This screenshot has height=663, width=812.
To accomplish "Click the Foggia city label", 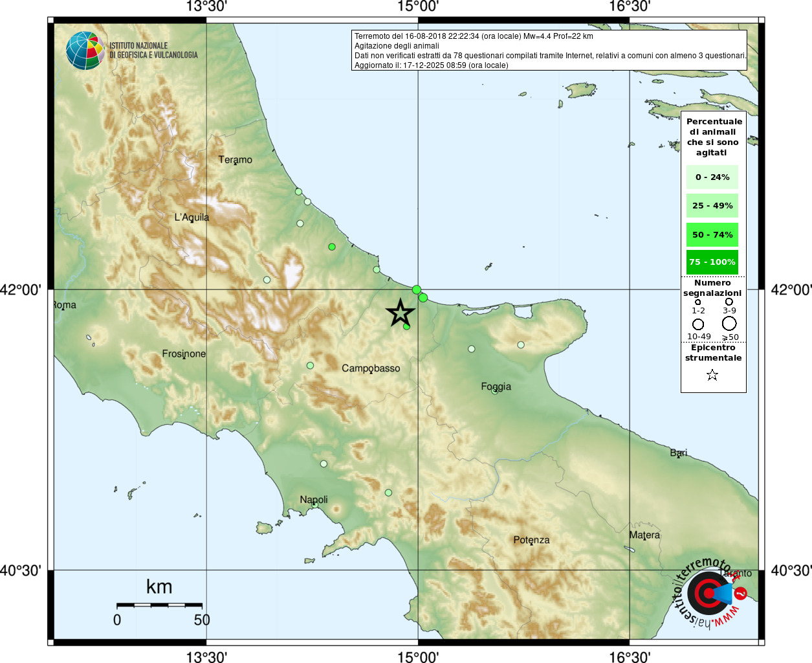I will point(496,386).
